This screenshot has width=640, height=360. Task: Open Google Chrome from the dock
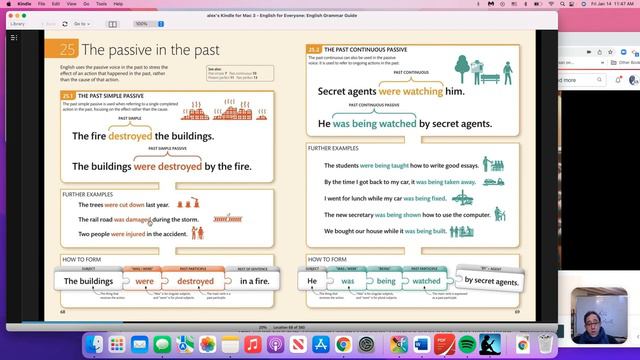pyautogui.click(x=344, y=345)
